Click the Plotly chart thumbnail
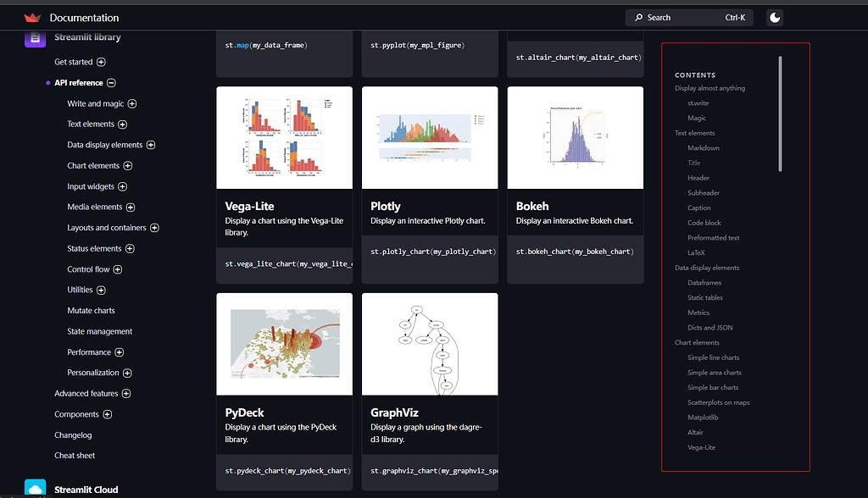This screenshot has height=498, width=868. pyautogui.click(x=429, y=136)
